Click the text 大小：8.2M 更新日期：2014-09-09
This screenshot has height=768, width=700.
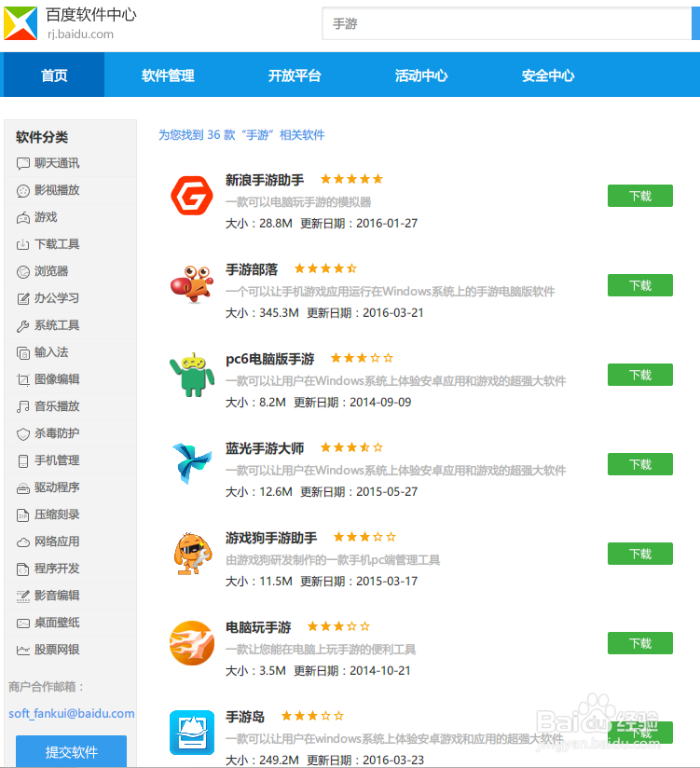tap(318, 402)
